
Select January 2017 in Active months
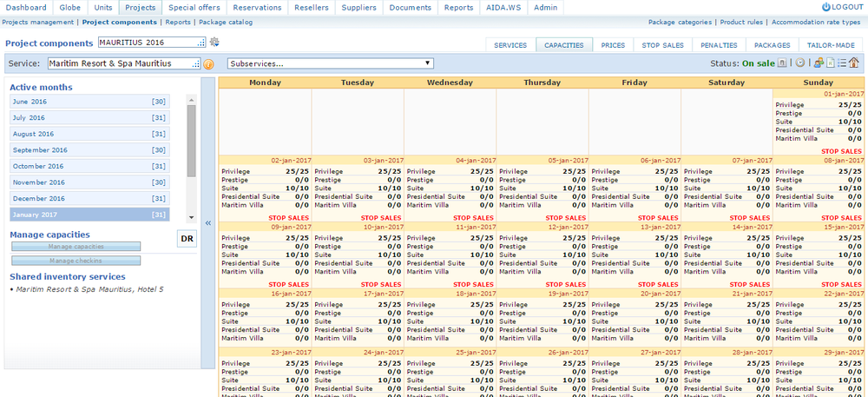[89, 215]
